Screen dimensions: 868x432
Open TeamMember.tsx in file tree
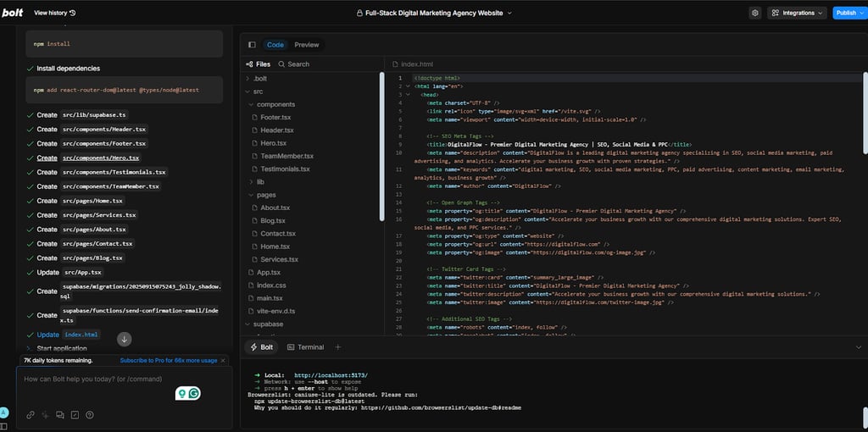(287, 156)
